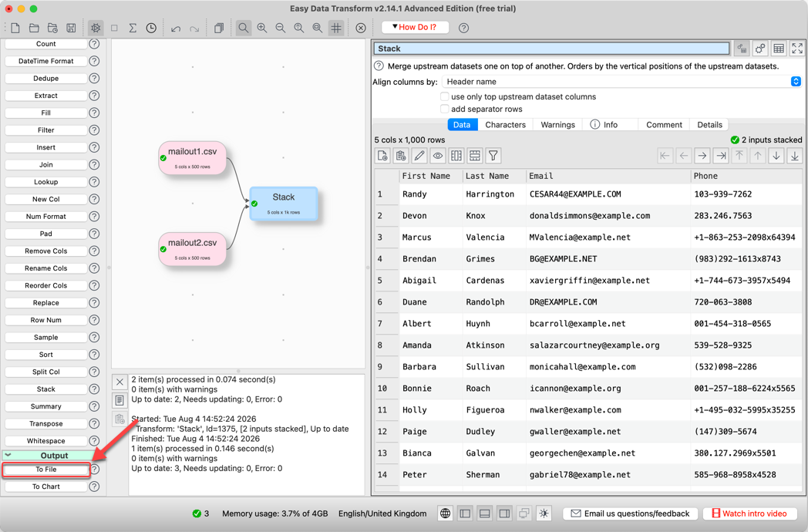This screenshot has width=808, height=532.
Task: Open help for the Join transform
Action: click(94, 164)
